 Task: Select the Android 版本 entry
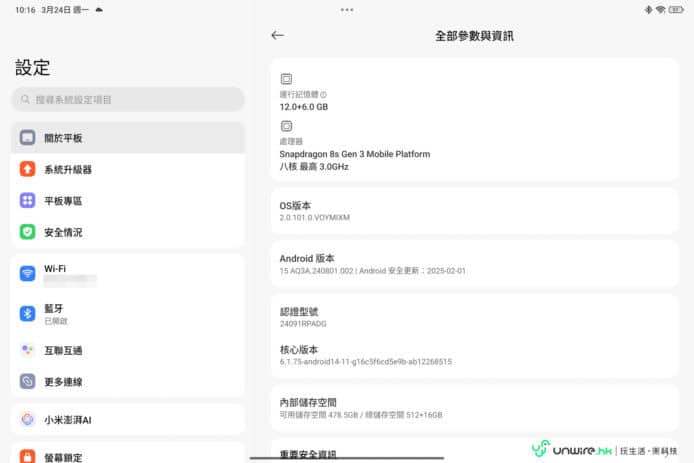point(475,264)
